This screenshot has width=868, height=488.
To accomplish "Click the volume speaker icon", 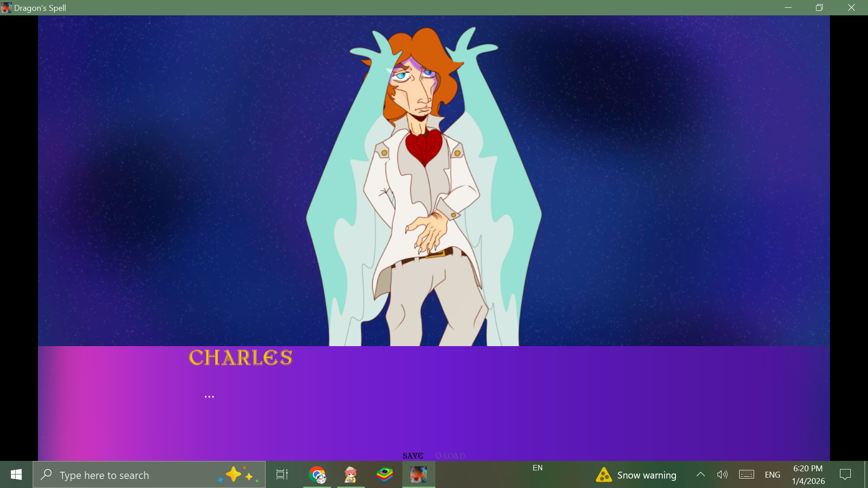I will (x=722, y=474).
